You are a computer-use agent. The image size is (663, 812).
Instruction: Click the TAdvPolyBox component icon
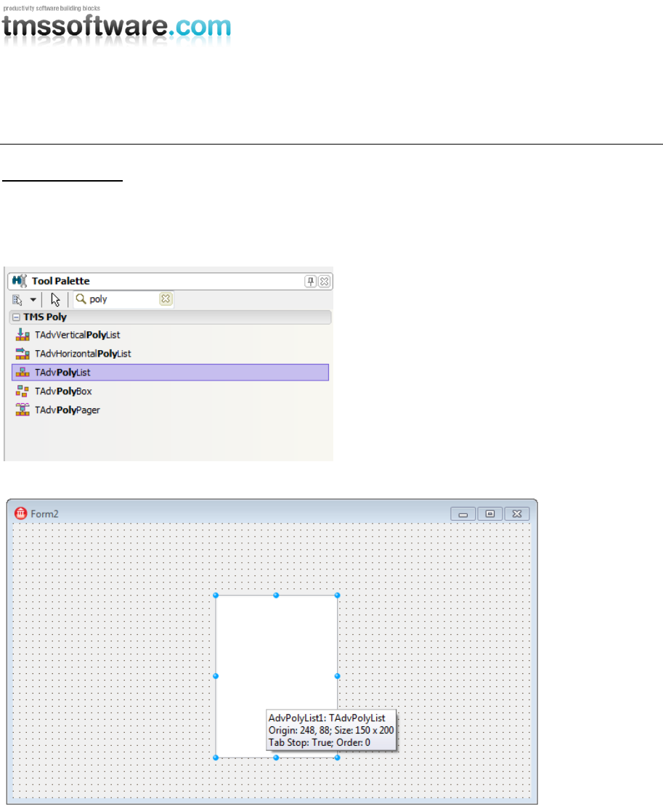tap(23, 391)
